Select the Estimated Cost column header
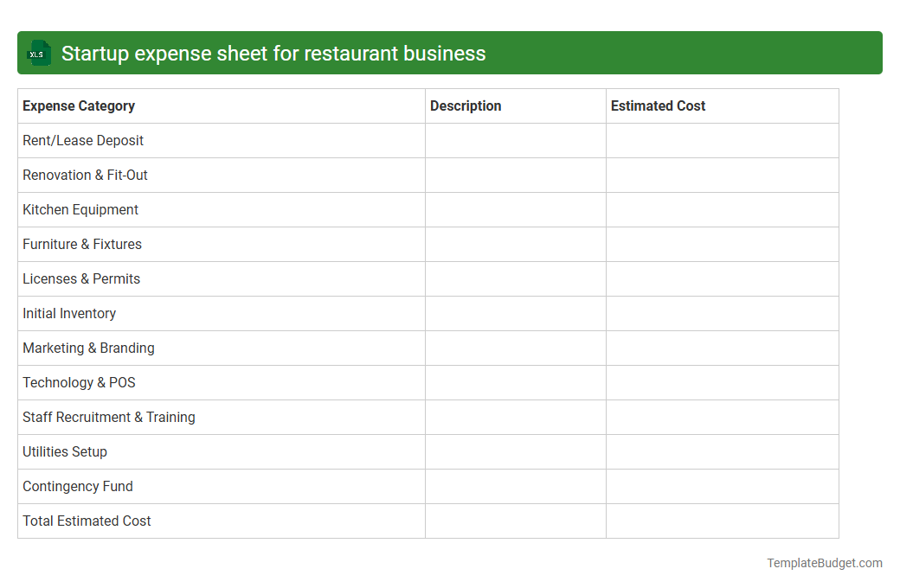 pos(659,105)
